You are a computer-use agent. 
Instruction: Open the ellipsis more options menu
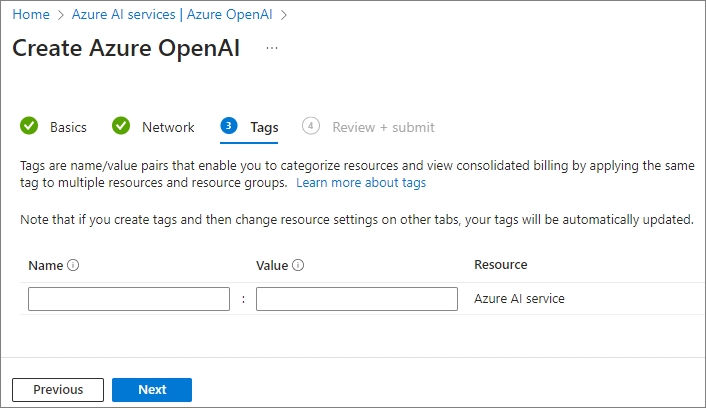(272, 48)
